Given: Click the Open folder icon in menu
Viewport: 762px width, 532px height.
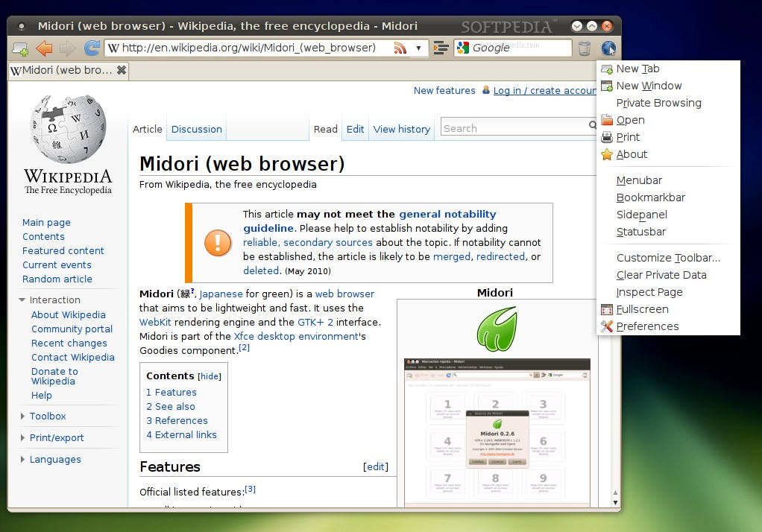Looking at the screenshot, I should 607,120.
